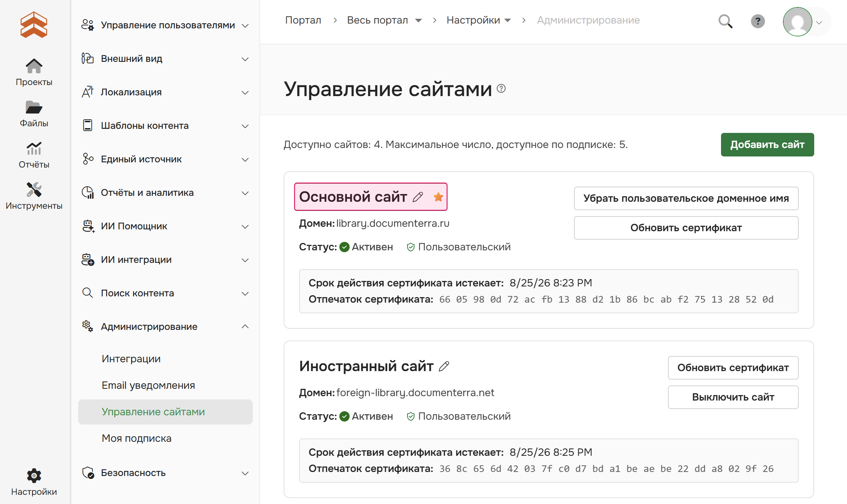
Task: Click Шаблоны контента template icon
Action: tap(88, 126)
